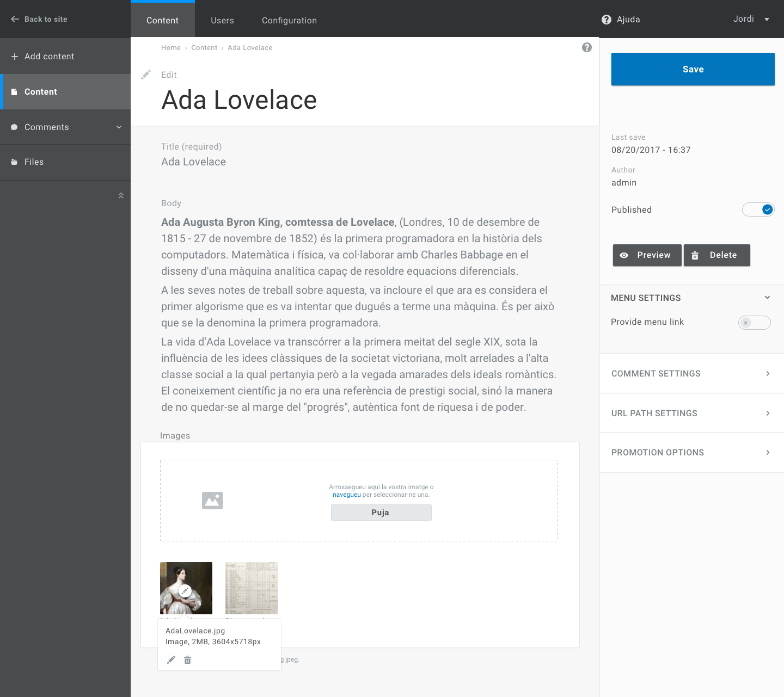Enable the Provide menu link toggle
The width and height of the screenshot is (784, 697).
click(754, 322)
